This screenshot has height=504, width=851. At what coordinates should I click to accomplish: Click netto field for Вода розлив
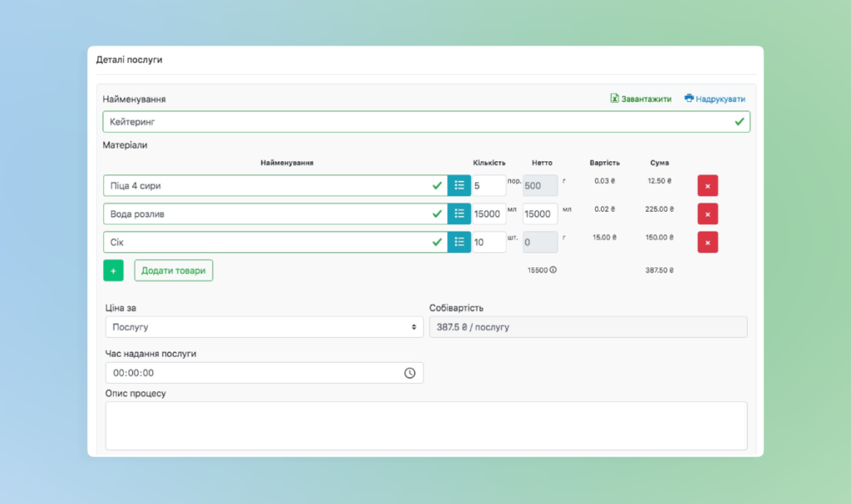[x=539, y=213]
